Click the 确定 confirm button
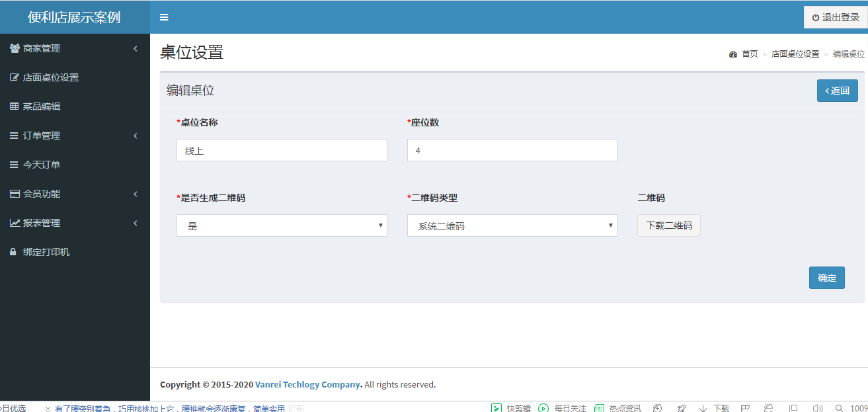The width and height of the screenshot is (868, 412). point(827,278)
